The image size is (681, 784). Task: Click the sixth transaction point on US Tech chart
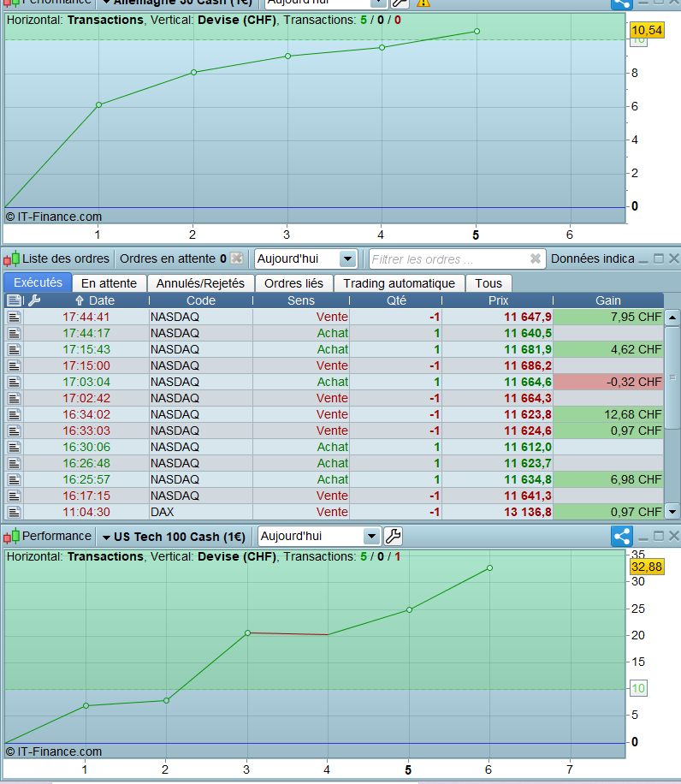(x=489, y=568)
